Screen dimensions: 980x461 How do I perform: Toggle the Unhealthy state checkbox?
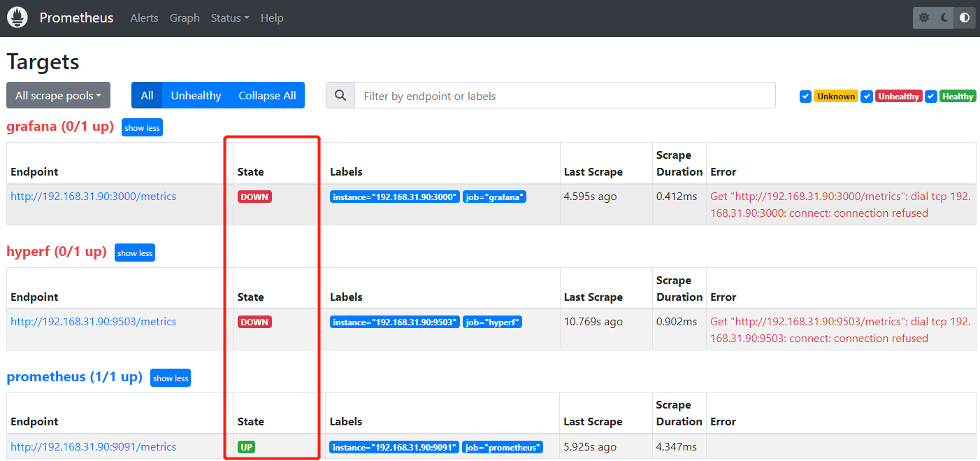[x=867, y=97]
